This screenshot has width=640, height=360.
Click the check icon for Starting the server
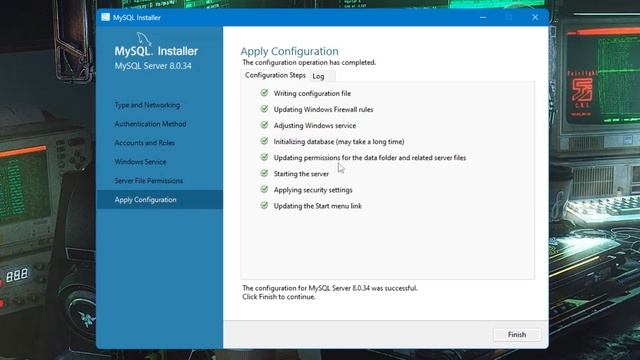click(x=264, y=173)
